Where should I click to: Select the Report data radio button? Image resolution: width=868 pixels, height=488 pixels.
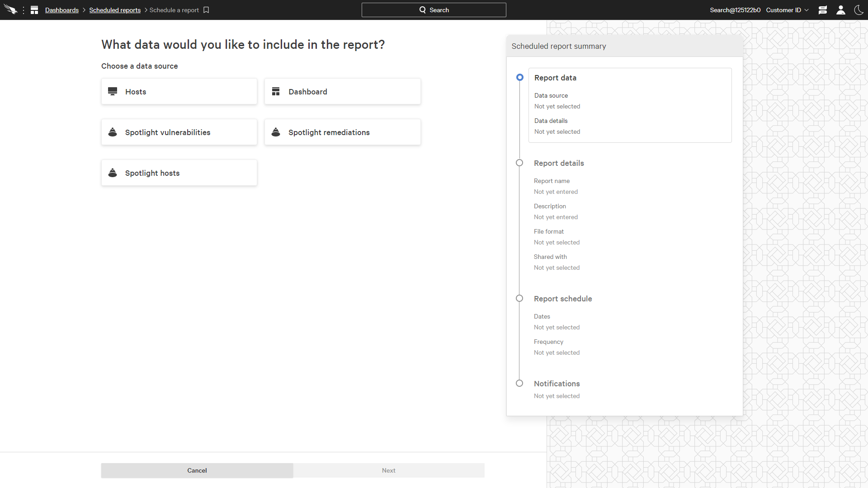tap(520, 77)
